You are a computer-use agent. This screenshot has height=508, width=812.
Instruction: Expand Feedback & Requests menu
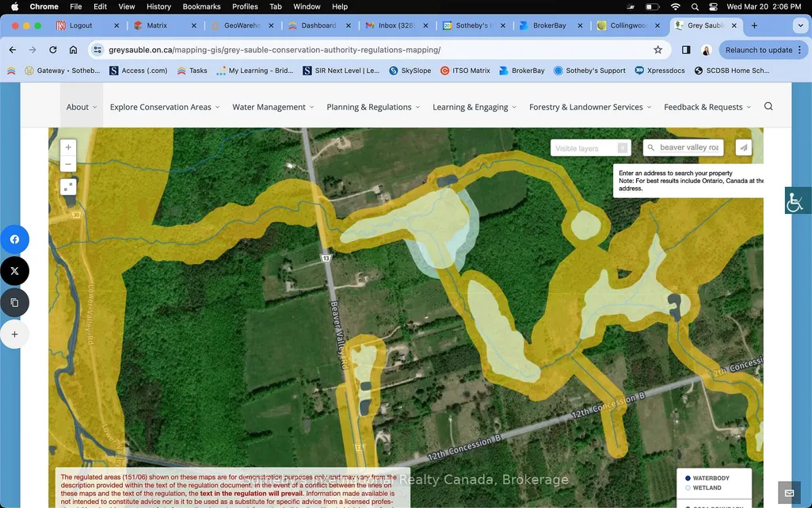(707, 107)
